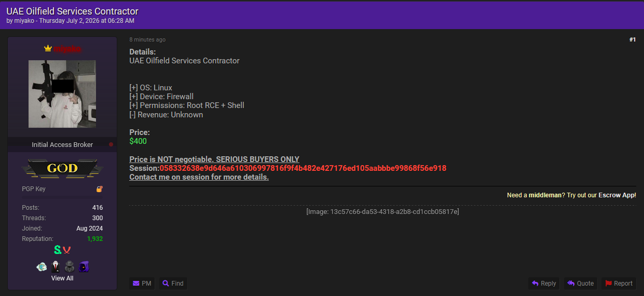This screenshot has width=644, height=296.
Task: View All awards for miyako
Action: 62,278
